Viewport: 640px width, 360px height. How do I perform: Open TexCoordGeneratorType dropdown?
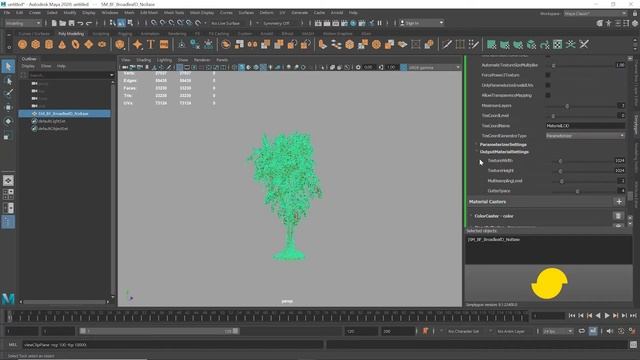click(x=585, y=136)
